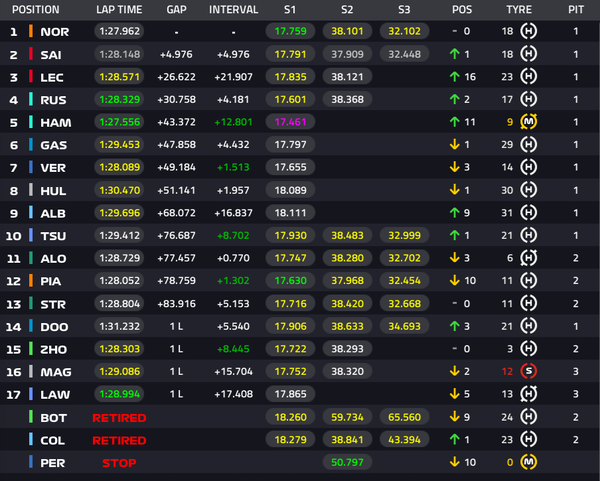Click the hard tyre icon in TSU row
Screen dimensions: 600x481
[528, 235]
